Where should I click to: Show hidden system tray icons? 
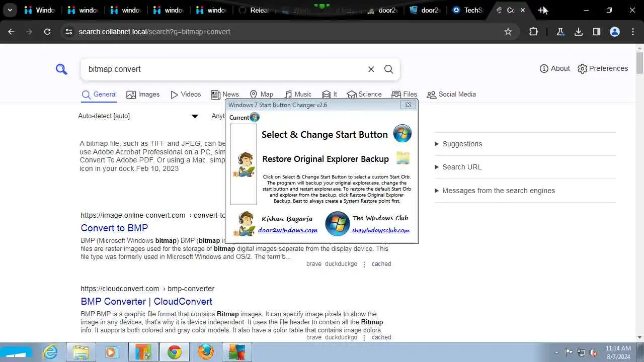(556, 352)
